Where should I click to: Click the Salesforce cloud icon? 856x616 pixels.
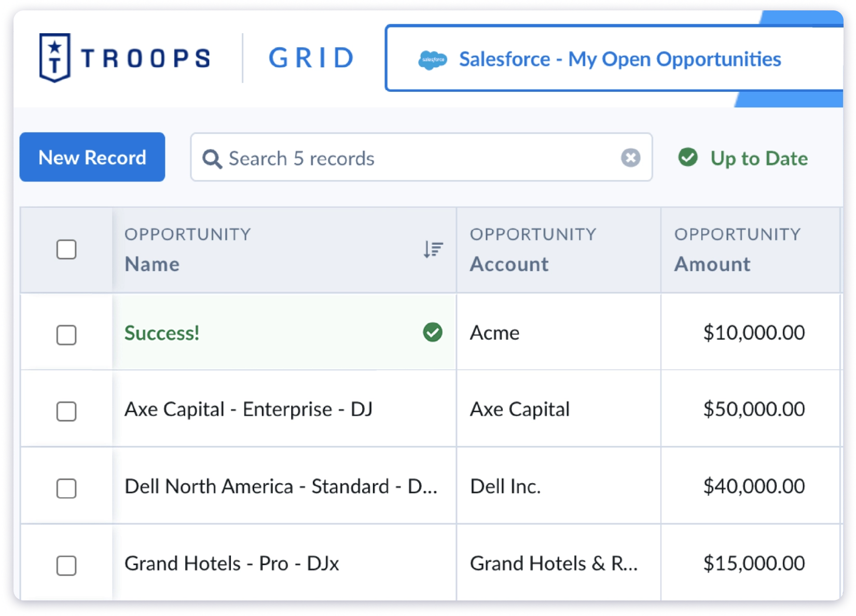coord(433,60)
